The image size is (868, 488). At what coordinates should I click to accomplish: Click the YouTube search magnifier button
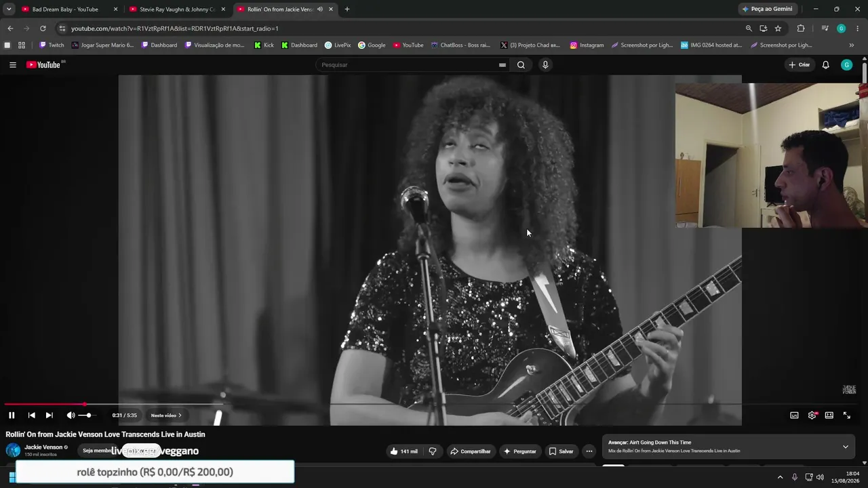tap(521, 65)
